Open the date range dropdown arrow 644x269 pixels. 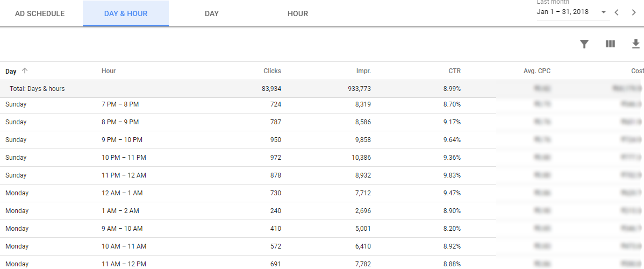603,12
